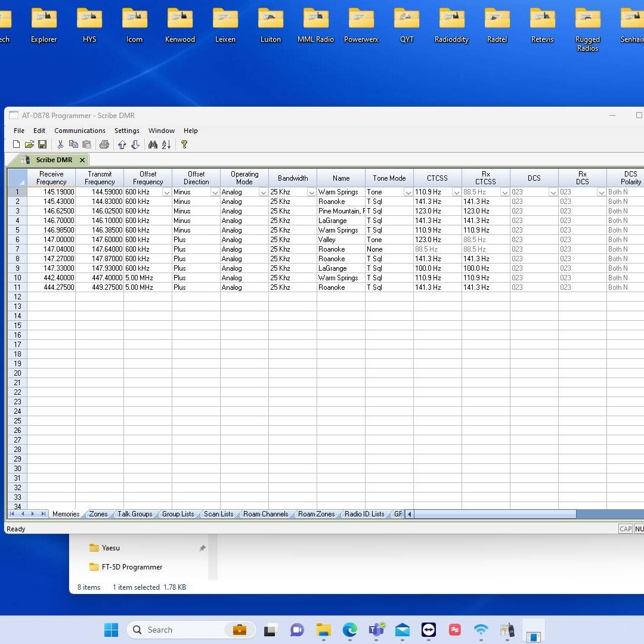The width and height of the screenshot is (644, 644).
Task: Close the Scribe DMR document tab
Action: [82, 160]
